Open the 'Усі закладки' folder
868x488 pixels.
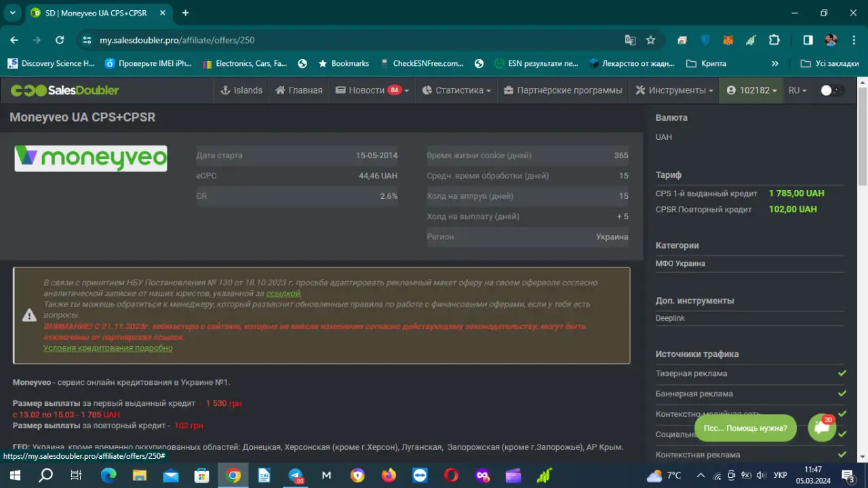tap(829, 63)
